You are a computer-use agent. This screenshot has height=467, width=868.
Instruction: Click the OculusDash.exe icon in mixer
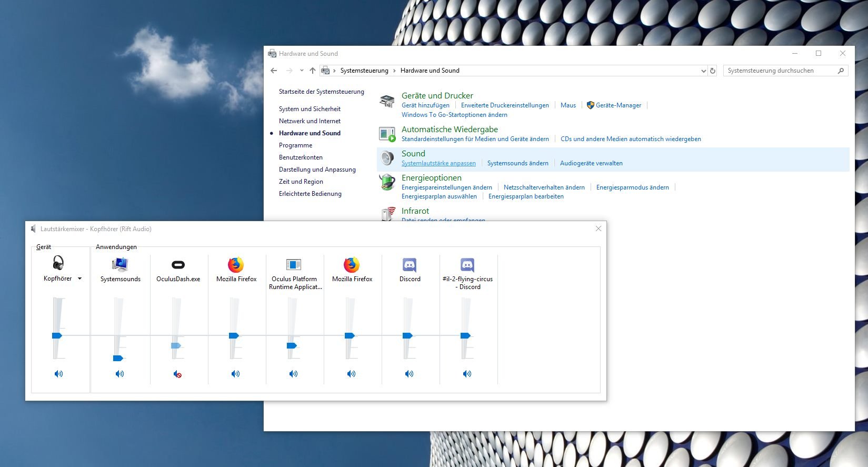point(178,264)
